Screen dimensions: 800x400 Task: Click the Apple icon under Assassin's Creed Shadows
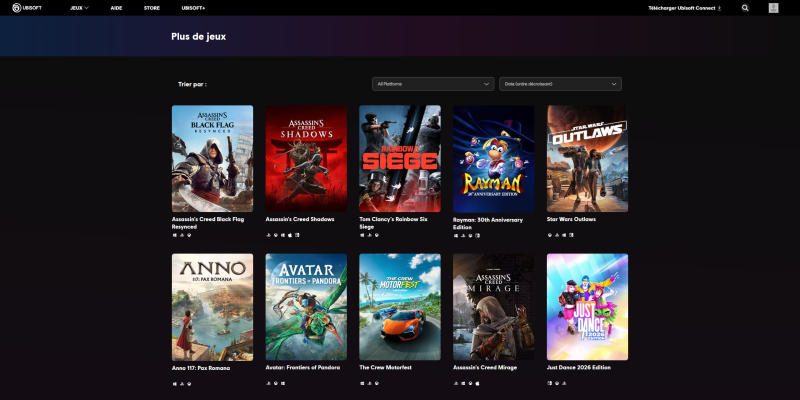(290, 235)
